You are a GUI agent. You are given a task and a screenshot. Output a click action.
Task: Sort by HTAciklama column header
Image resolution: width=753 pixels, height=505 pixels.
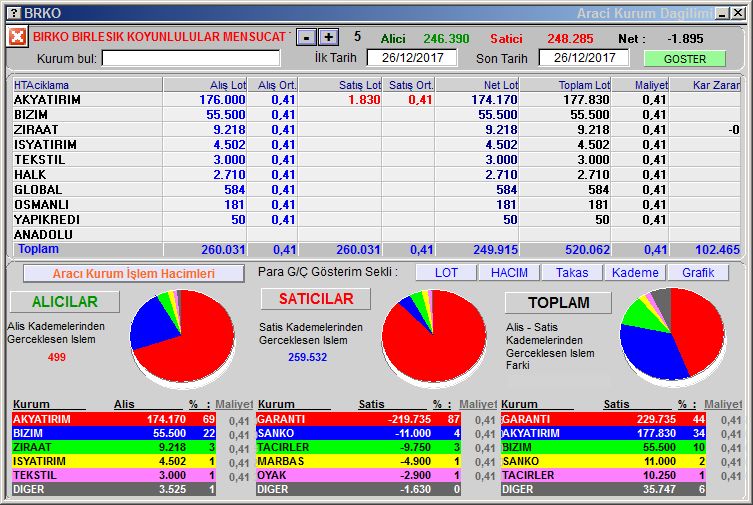point(88,85)
